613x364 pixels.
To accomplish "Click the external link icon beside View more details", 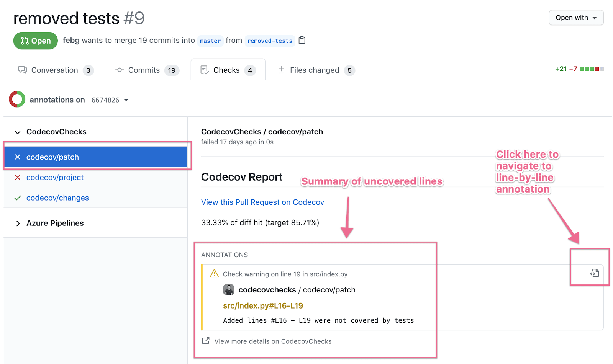I will [206, 341].
